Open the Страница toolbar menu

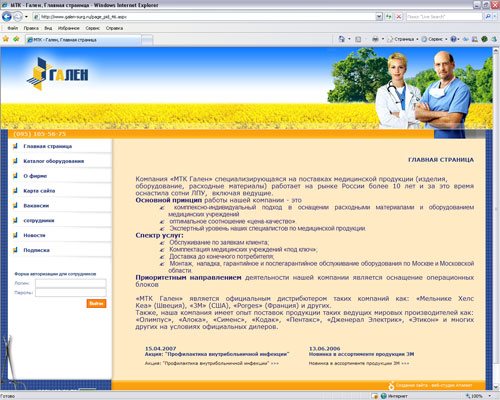[x=403, y=39]
